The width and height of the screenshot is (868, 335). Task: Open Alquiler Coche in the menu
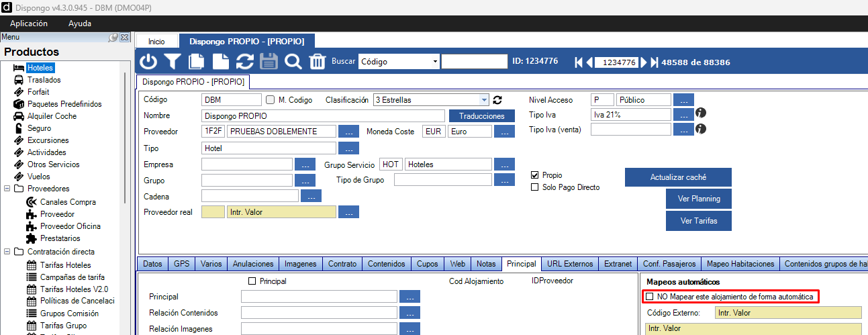pos(52,116)
